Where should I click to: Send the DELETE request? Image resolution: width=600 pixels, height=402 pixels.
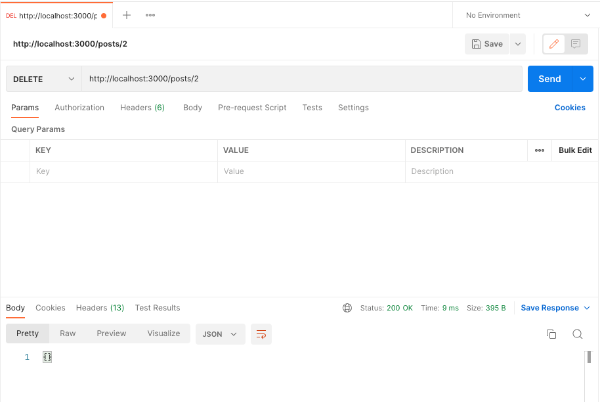549,79
